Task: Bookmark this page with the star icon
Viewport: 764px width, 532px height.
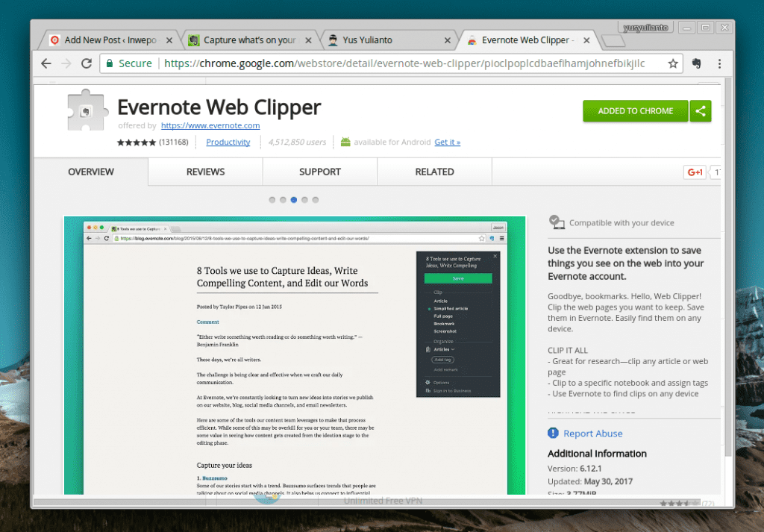Action: click(673, 63)
